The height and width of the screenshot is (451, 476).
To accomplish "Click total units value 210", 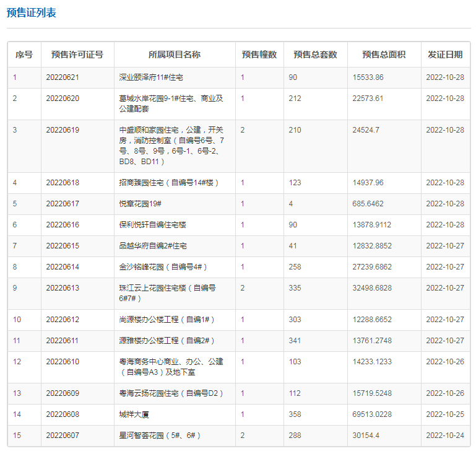I will click(295, 130).
